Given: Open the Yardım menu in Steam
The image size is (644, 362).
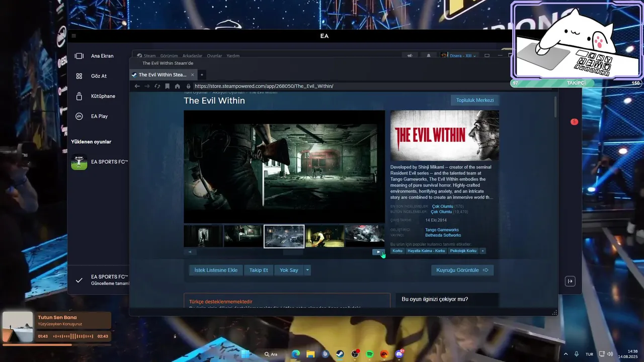Looking at the screenshot, I should click(x=233, y=56).
